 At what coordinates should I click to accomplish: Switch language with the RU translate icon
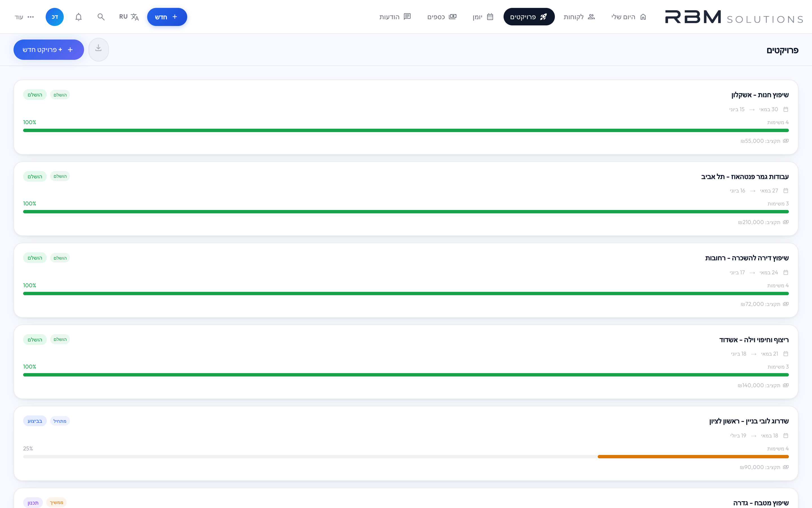[x=129, y=17]
